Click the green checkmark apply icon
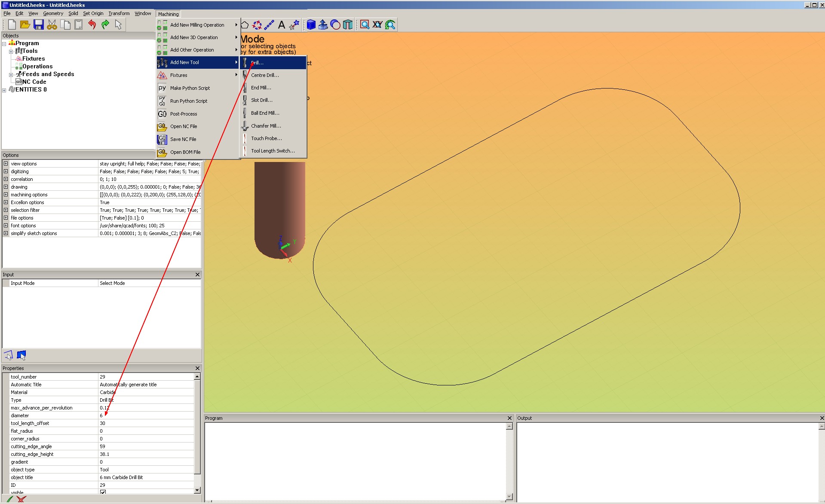This screenshot has height=504, width=825. (x=10, y=500)
